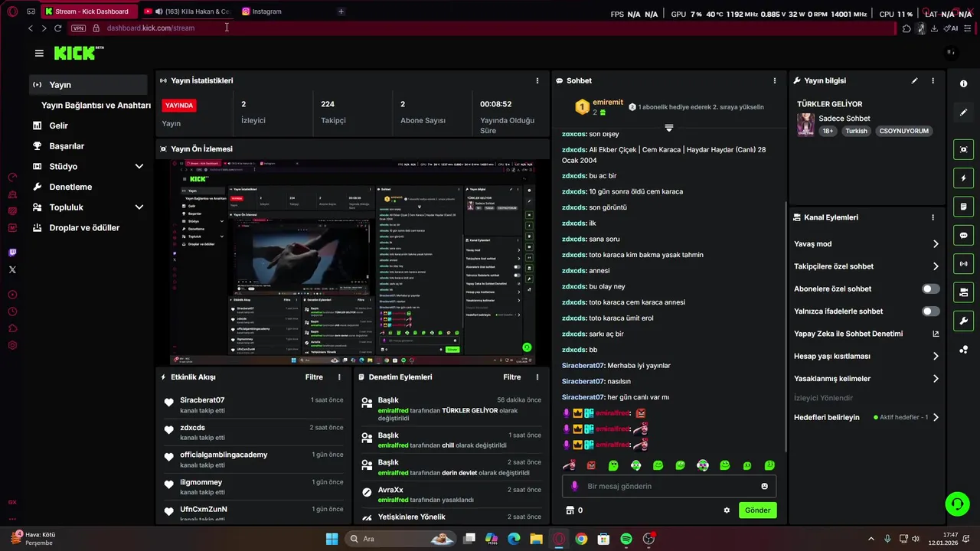Open the hamburger menu beside the Kick logo
This screenshot has height=551, width=980.
(39, 53)
